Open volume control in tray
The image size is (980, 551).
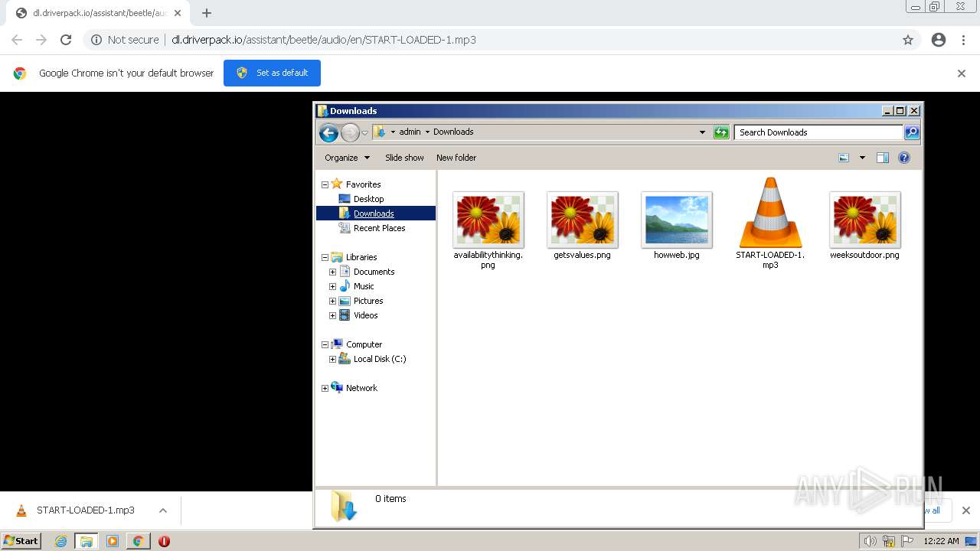click(870, 541)
